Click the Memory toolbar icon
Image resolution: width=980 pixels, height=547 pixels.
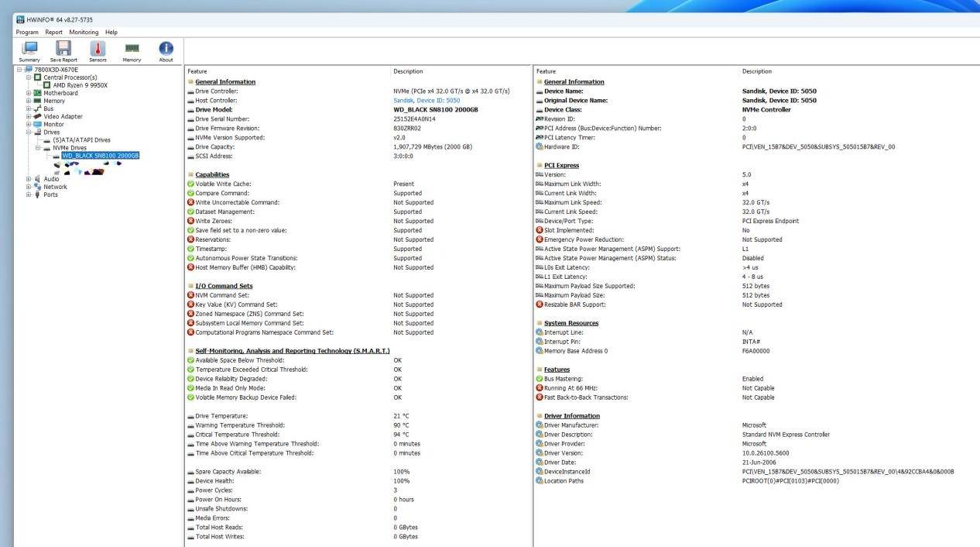point(132,50)
